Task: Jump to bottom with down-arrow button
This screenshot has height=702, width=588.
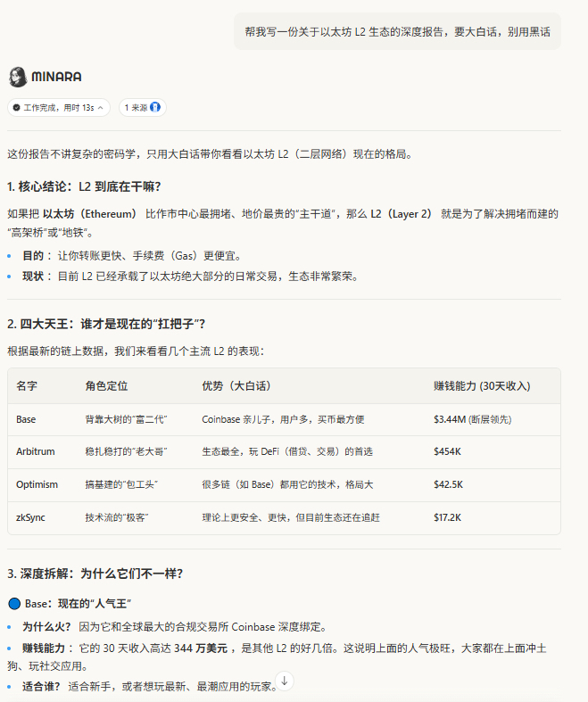Action: pyautogui.click(x=285, y=681)
